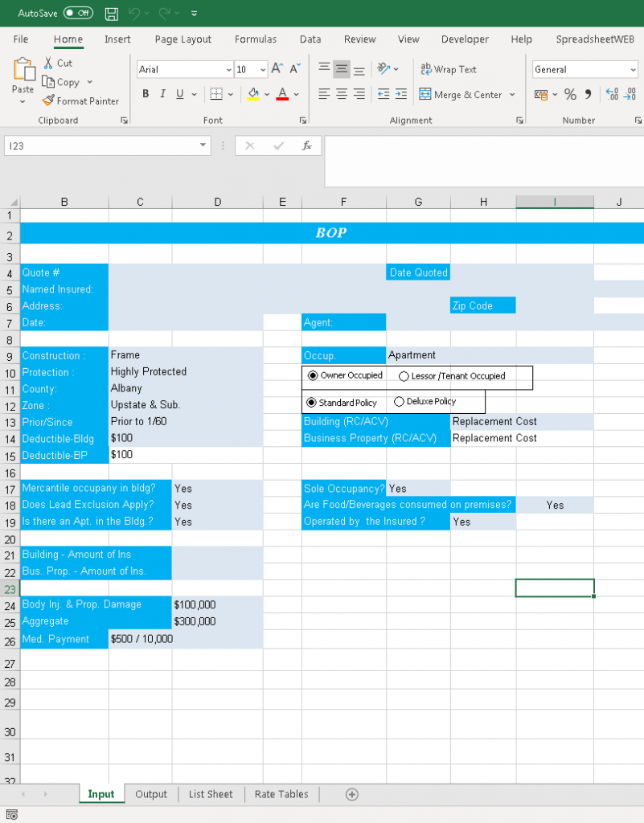Add a new sheet with plus icon
Image resolution: width=644 pixels, height=823 pixels.
(x=351, y=794)
